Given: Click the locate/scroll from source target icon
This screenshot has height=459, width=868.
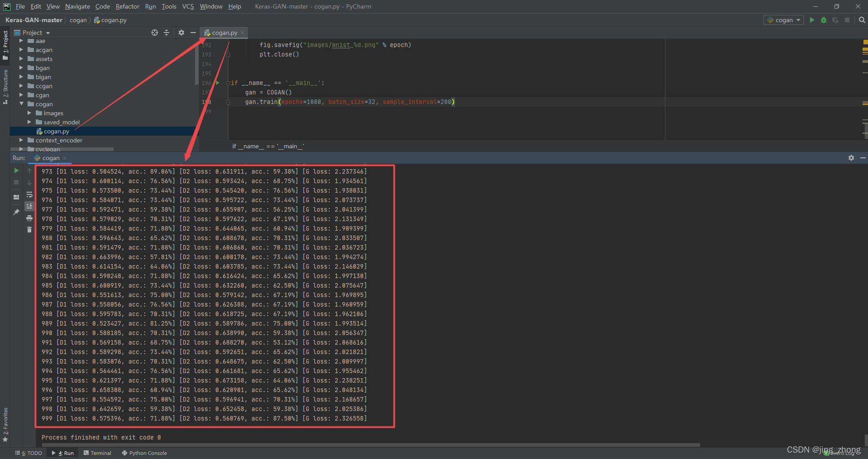Looking at the screenshot, I should tap(155, 33).
